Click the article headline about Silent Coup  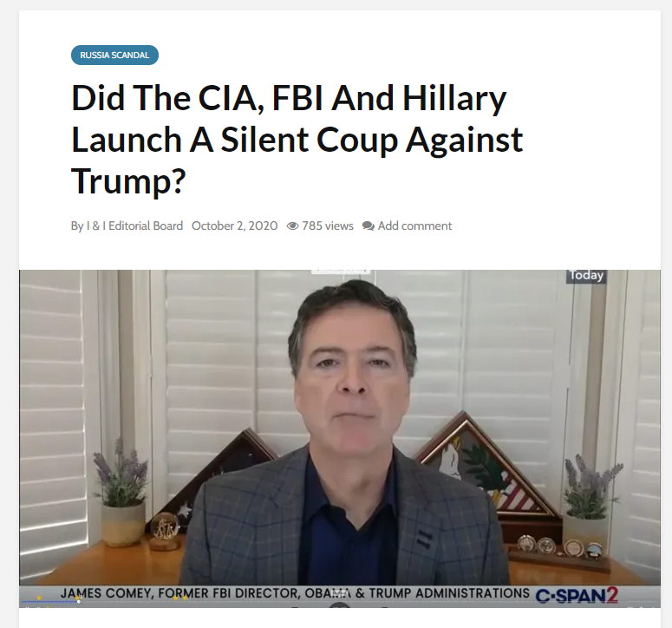pyautogui.click(x=297, y=140)
